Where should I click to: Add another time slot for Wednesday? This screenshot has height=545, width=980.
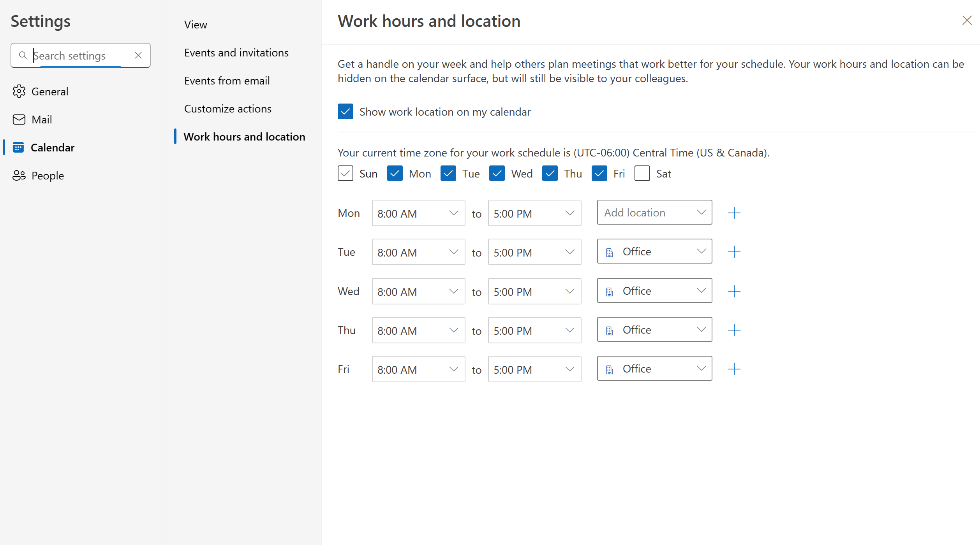click(x=734, y=291)
